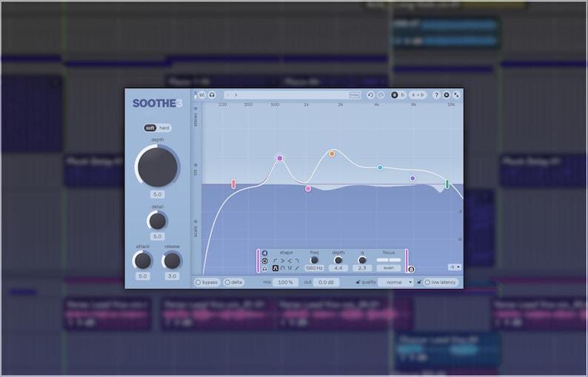Open the 'tilt' side section
This screenshot has height=377, width=588.
pyautogui.click(x=196, y=170)
